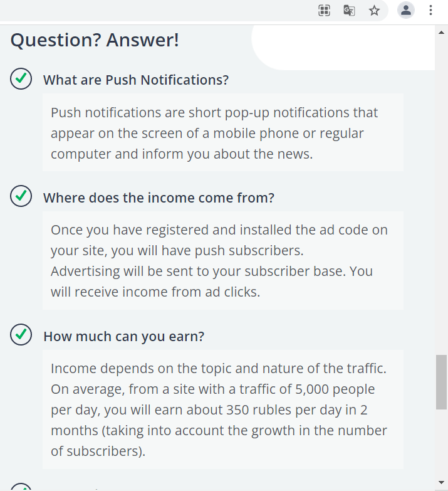
Task: Click the partially visible checkmark at page bottom
Action: coord(21,487)
